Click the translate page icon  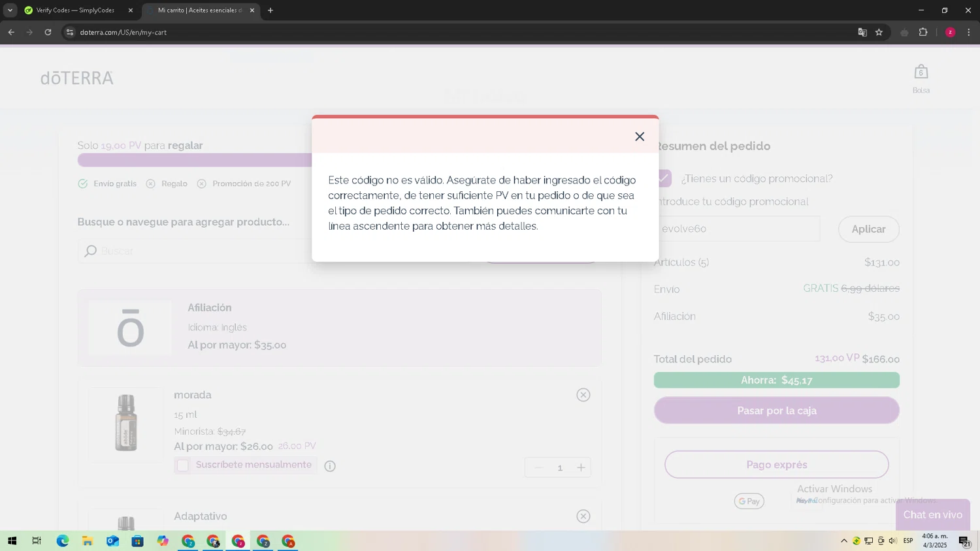862,32
